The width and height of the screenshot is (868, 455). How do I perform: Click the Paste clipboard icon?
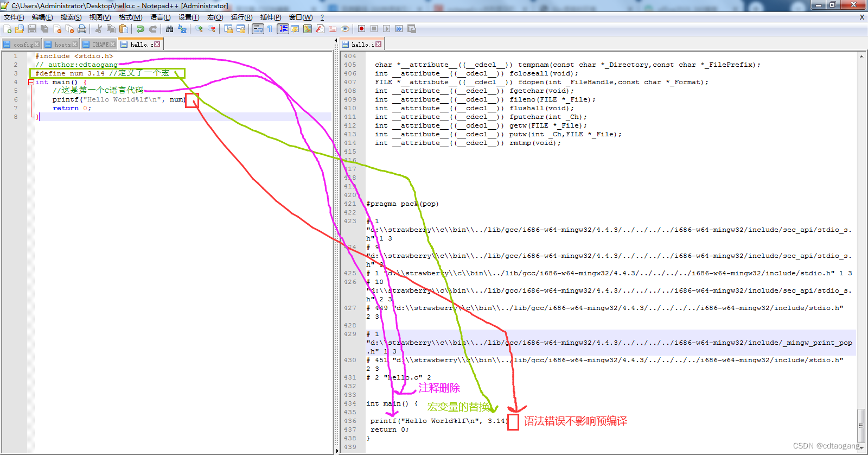click(124, 29)
